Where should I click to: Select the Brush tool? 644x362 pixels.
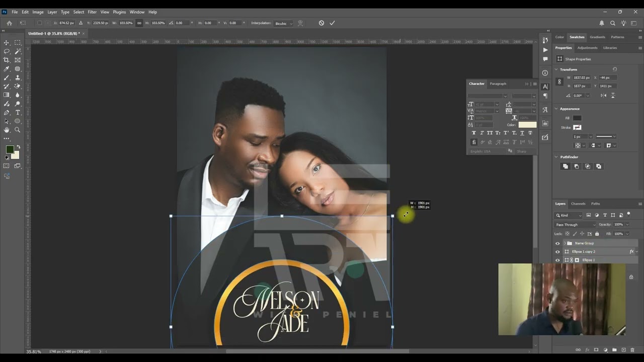pos(7,77)
